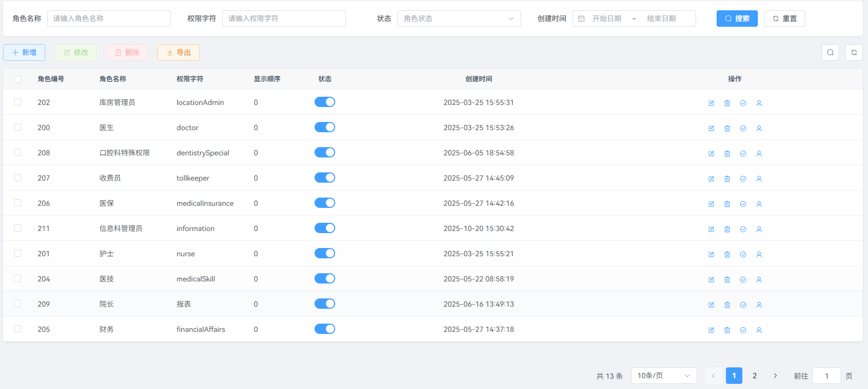
Task: Edit the 护士 role pencil icon
Action: point(711,254)
